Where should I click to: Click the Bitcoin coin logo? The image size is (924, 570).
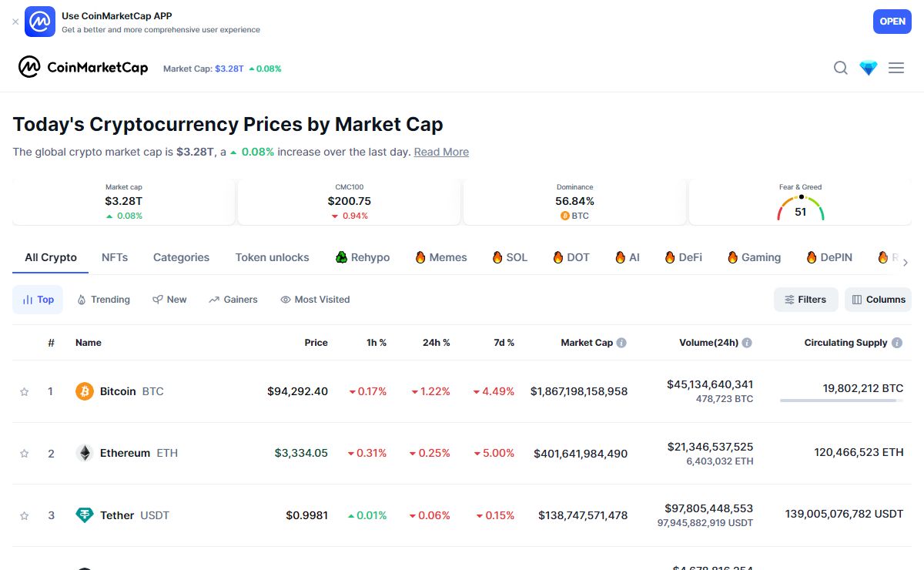click(x=85, y=391)
